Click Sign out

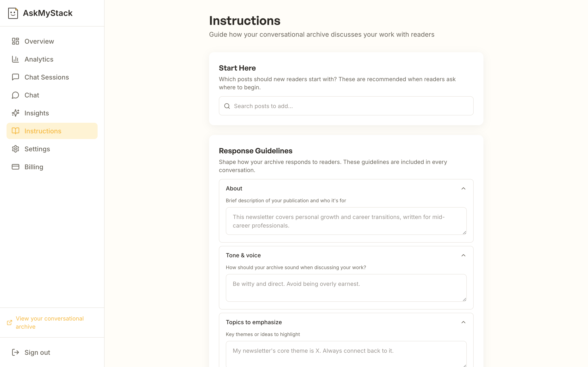[x=37, y=352]
